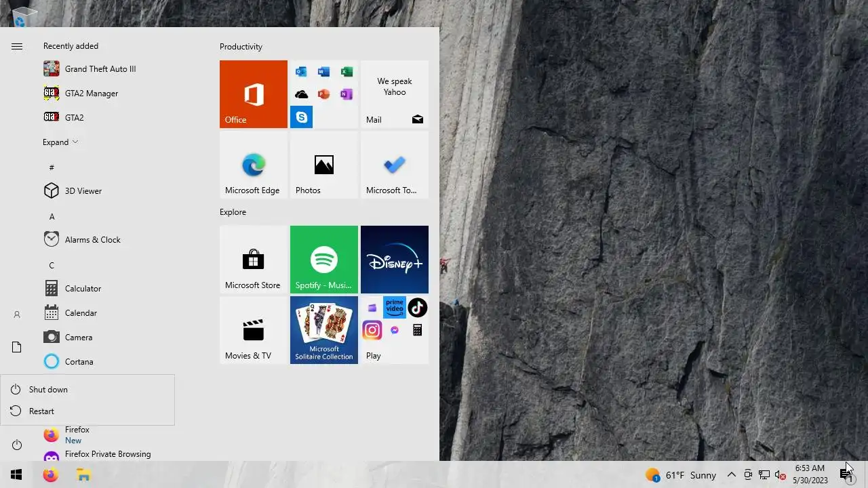
Task: Open the Microsoft Store tile
Action: [254, 260]
